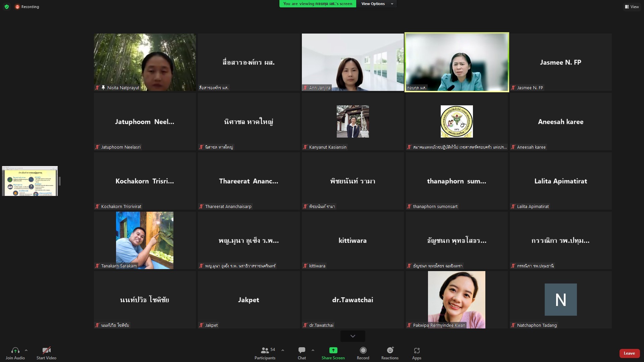
Task: Click the Join Audio headphone icon
Action: (x=15, y=350)
